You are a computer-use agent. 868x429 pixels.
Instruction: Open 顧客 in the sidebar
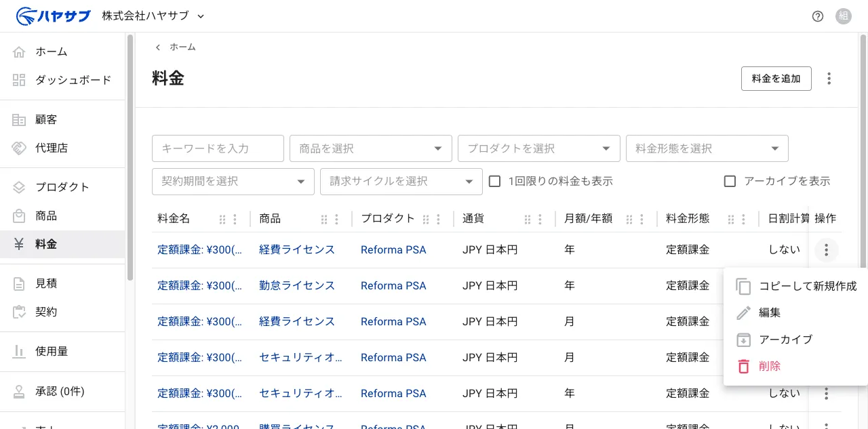click(x=62, y=119)
